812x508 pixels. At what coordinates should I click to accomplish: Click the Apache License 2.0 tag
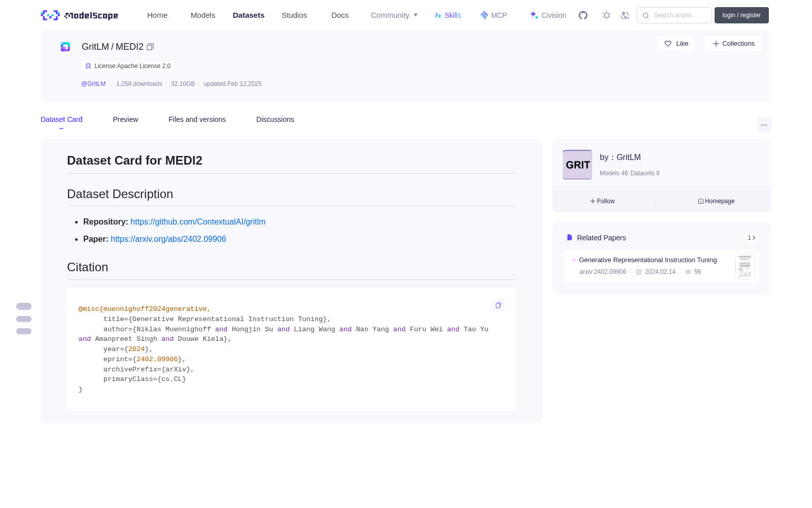click(x=127, y=66)
